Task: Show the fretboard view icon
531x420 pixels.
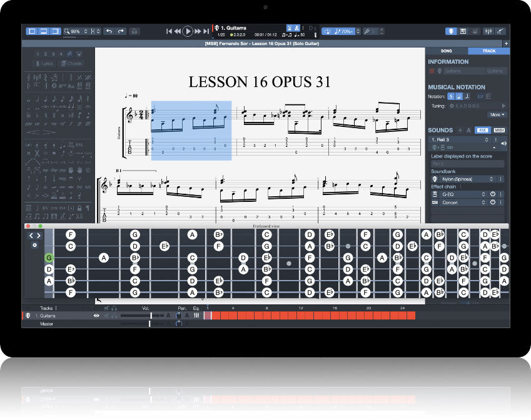Action: [x=451, y=31]
